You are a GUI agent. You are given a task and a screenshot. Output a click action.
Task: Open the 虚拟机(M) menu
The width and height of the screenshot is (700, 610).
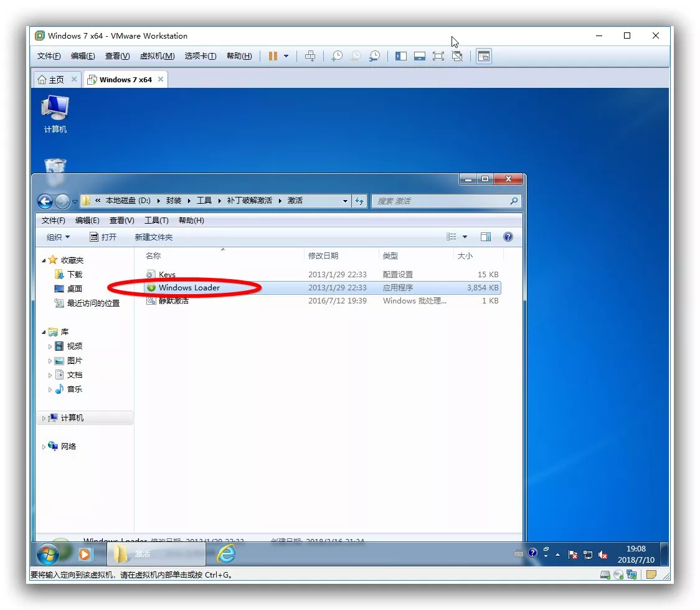(157, 56)
